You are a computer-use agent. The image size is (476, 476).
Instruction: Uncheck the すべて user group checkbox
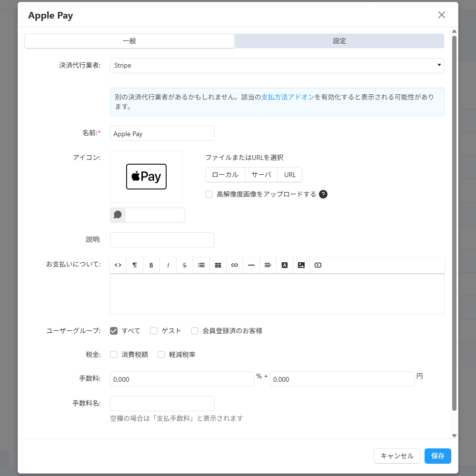coord(114,331)
